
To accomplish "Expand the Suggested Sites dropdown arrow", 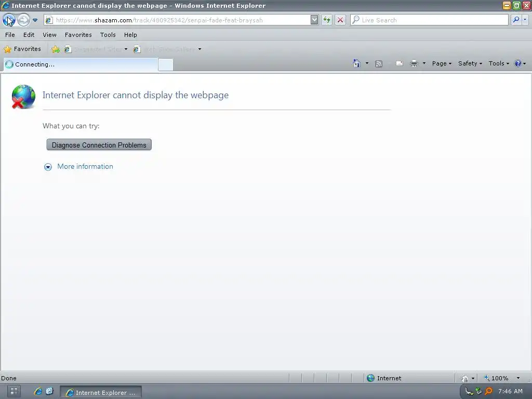I will click(x=126, y=49).
